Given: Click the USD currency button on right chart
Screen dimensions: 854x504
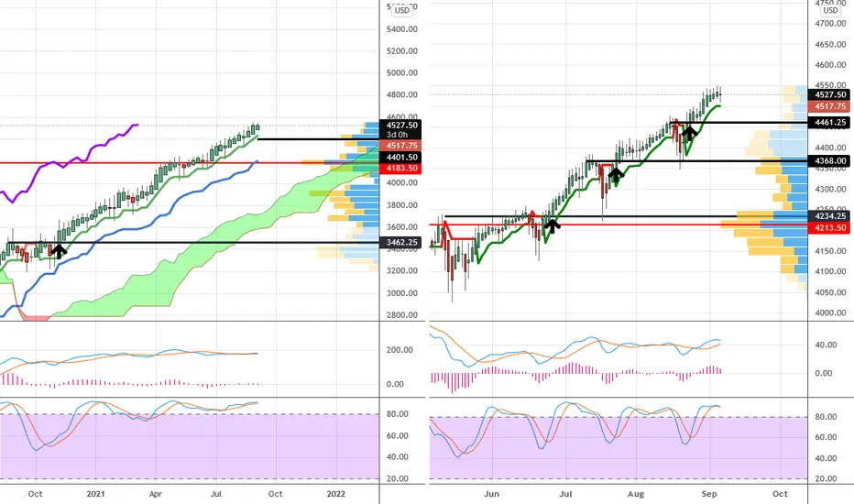Looking at the screenshot, I should (x=830, y=10).
